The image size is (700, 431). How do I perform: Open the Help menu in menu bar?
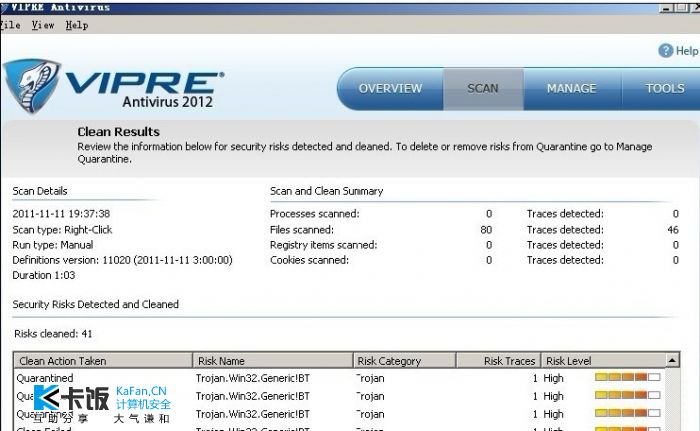77,25
